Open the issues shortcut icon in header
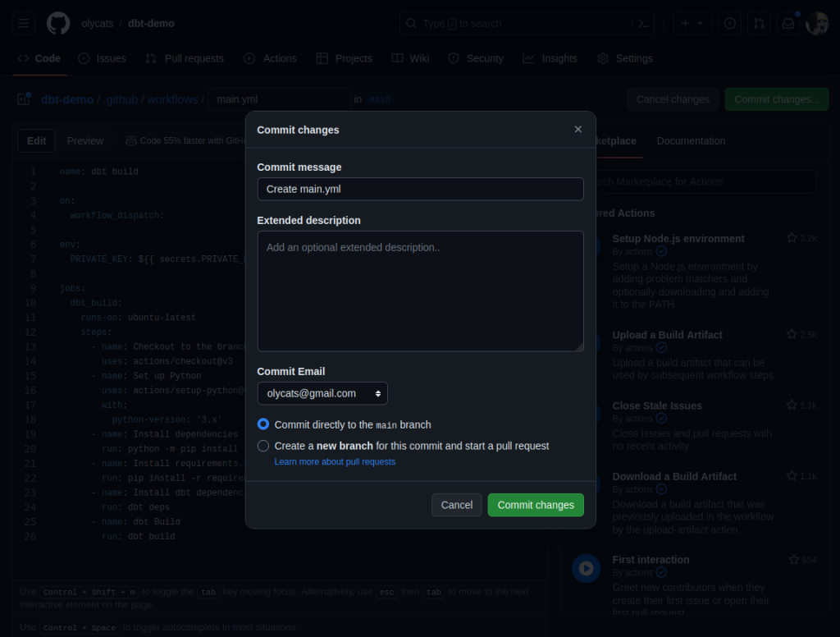This screenshot has height=637, width=840. (729, 24)
